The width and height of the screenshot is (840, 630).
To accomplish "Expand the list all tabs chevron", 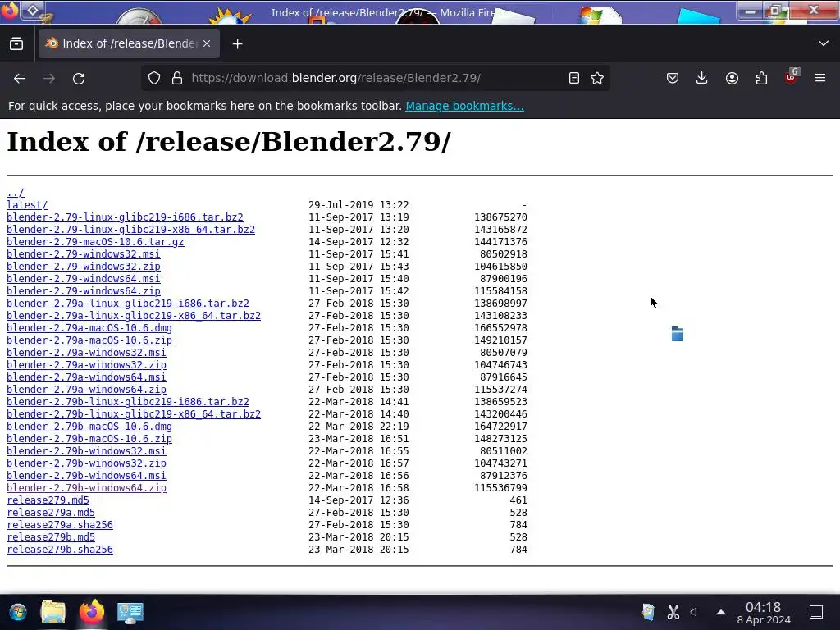I will [x=824, y=43].
